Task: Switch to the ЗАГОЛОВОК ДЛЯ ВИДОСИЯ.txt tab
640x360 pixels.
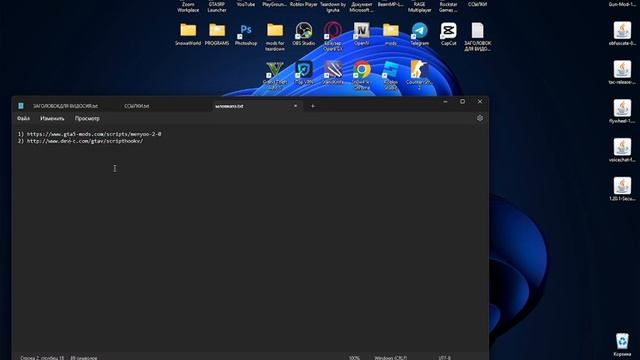Action: 65,106
